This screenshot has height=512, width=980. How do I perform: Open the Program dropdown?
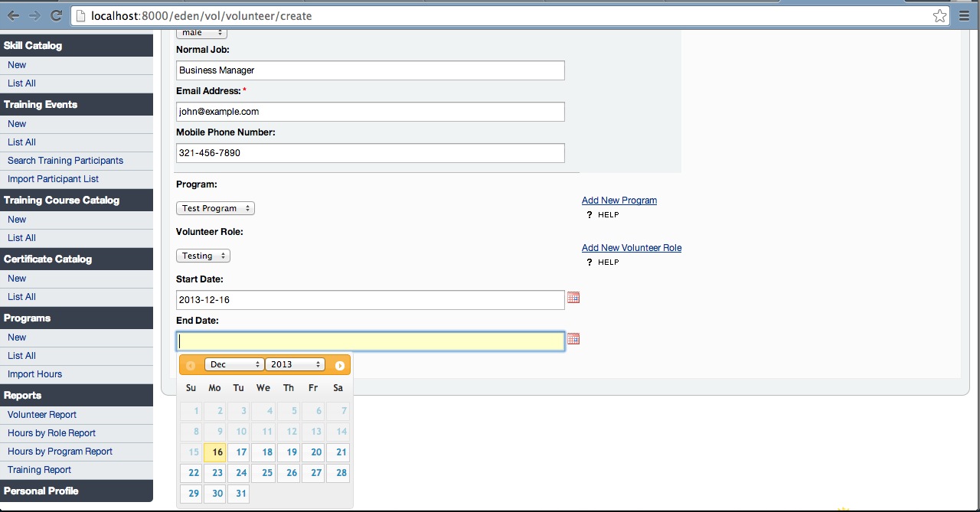pyautogui.click(x=215, y=208)
